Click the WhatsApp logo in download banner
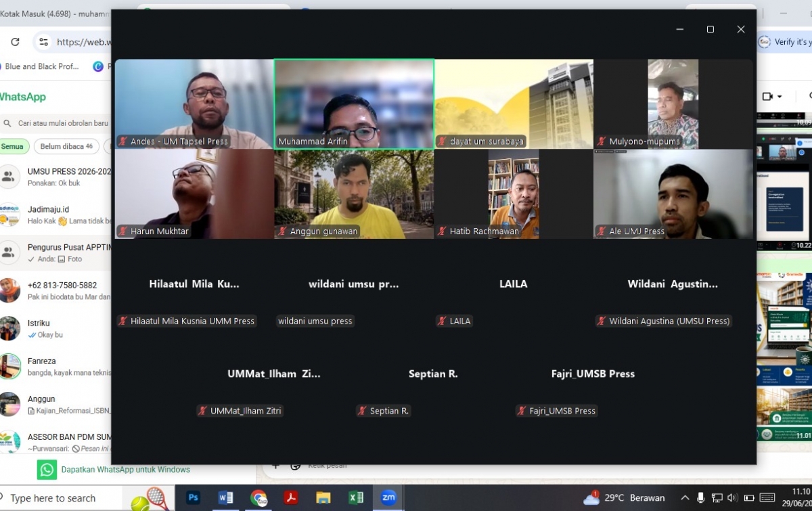This screenshot has width=812, height=511. [47, 470]
